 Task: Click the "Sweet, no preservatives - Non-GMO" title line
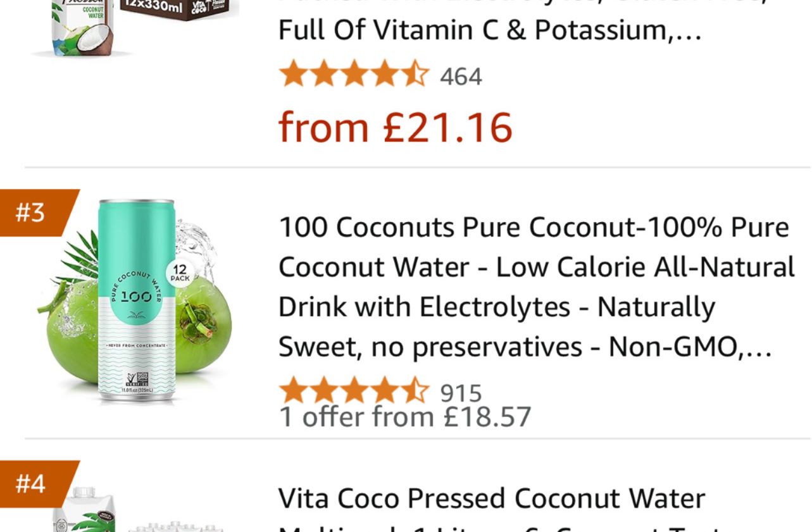[x=525, y=347]
